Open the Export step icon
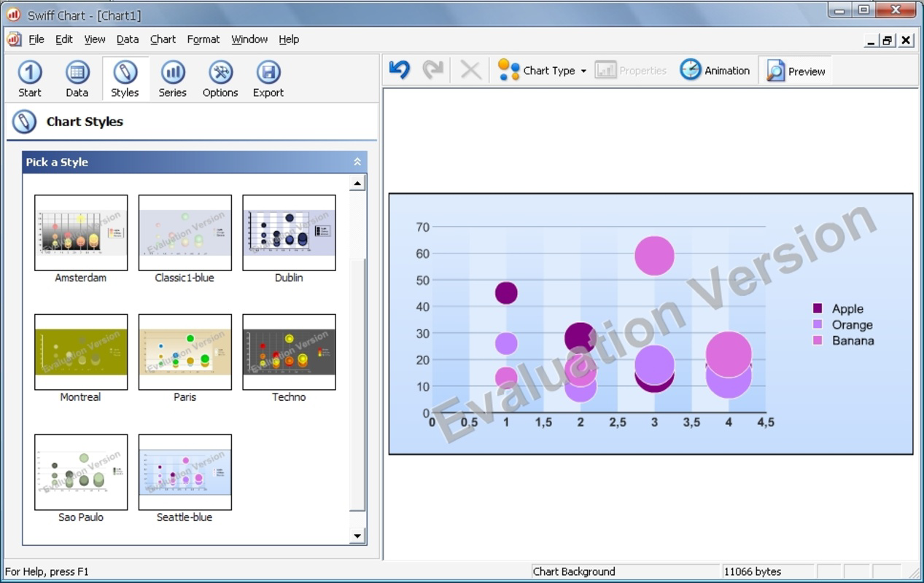 pos(268,72)
